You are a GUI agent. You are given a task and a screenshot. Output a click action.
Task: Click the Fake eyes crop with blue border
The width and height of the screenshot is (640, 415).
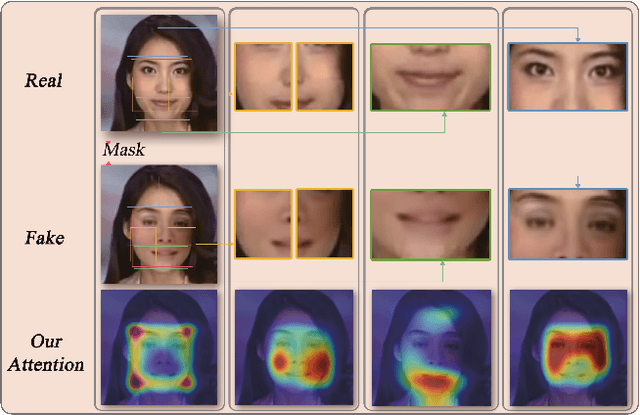coord(566,223)
